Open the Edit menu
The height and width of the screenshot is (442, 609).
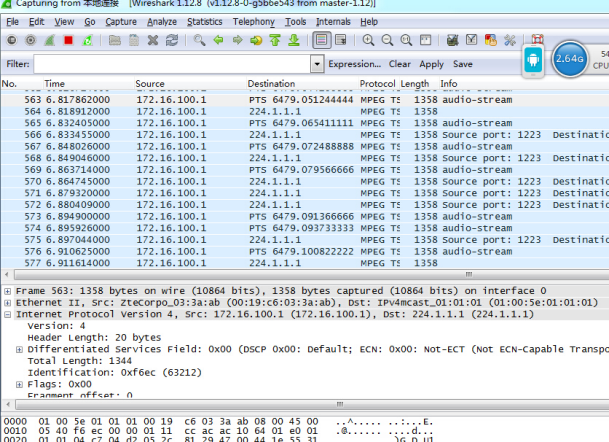tap(37, 22)
